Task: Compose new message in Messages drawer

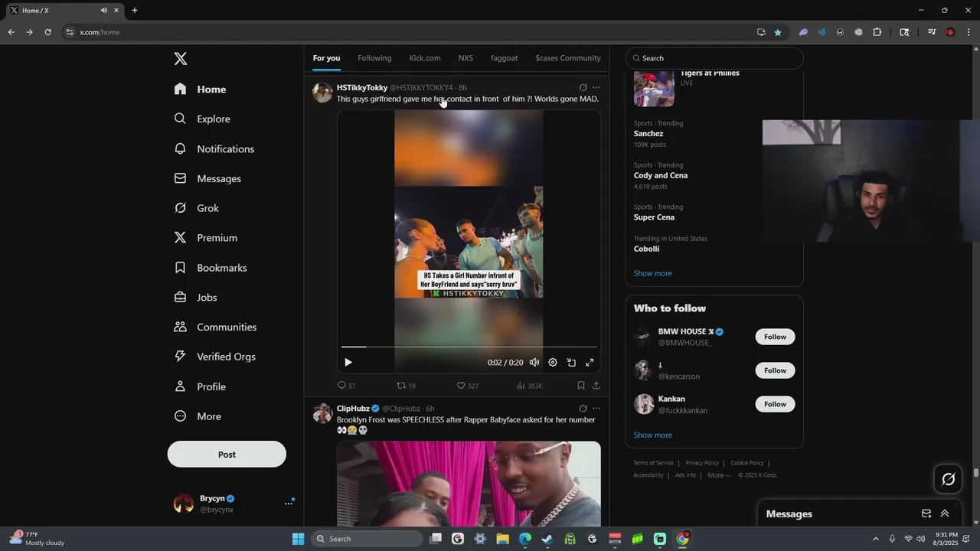Action: pos(926,514)
